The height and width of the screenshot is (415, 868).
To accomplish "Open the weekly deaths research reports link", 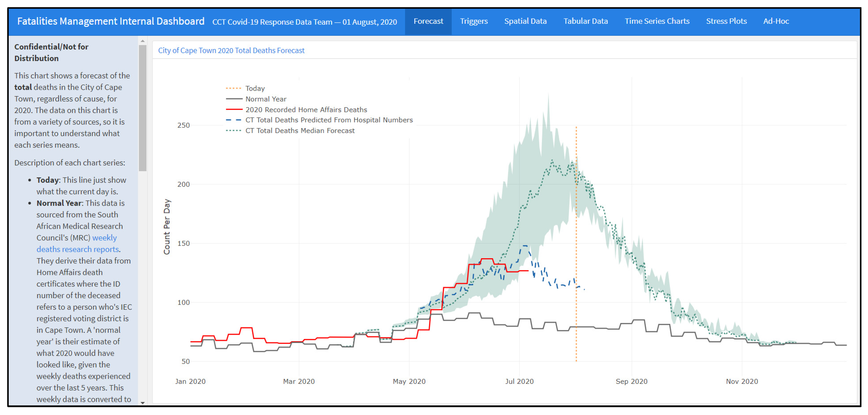I will pos(78,249).
